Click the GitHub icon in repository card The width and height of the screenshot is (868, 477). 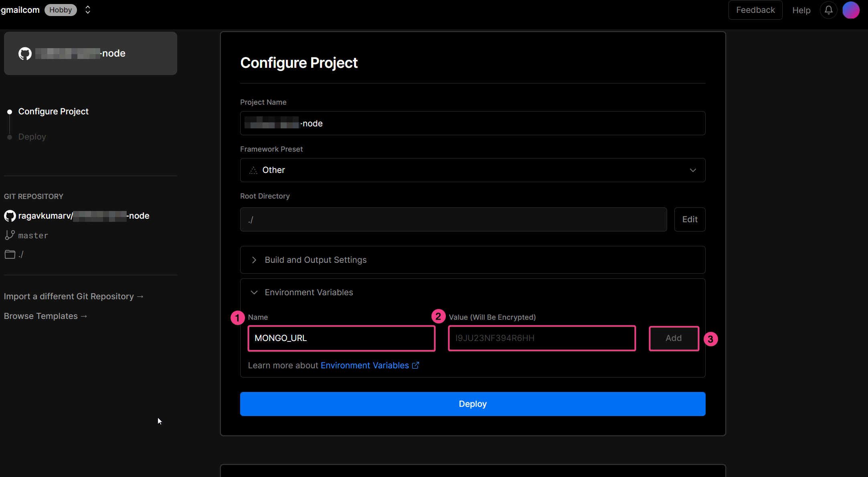25,53
